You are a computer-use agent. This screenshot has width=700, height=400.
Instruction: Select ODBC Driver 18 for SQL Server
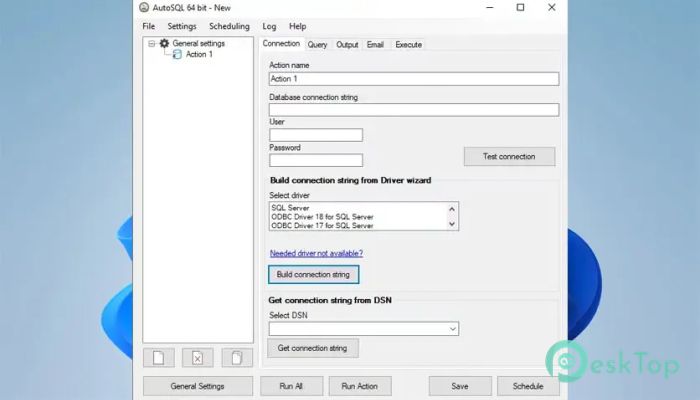click(x=322, y=217)
